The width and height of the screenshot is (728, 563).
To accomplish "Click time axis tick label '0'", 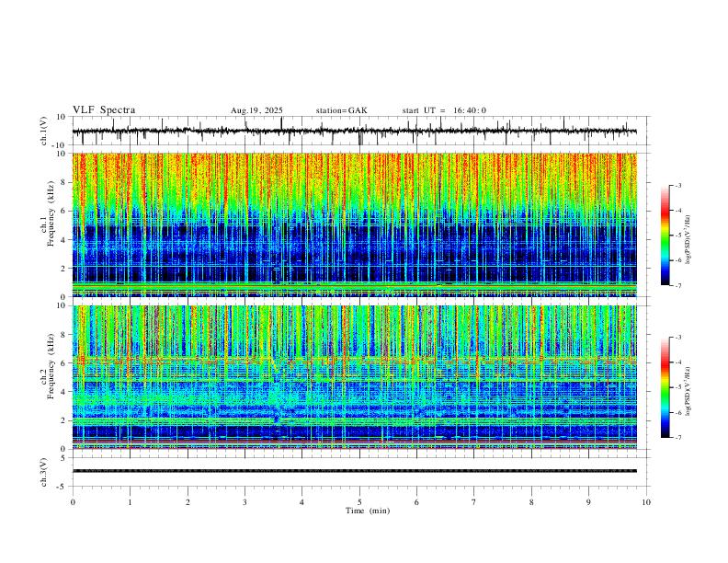I will 73,502.
